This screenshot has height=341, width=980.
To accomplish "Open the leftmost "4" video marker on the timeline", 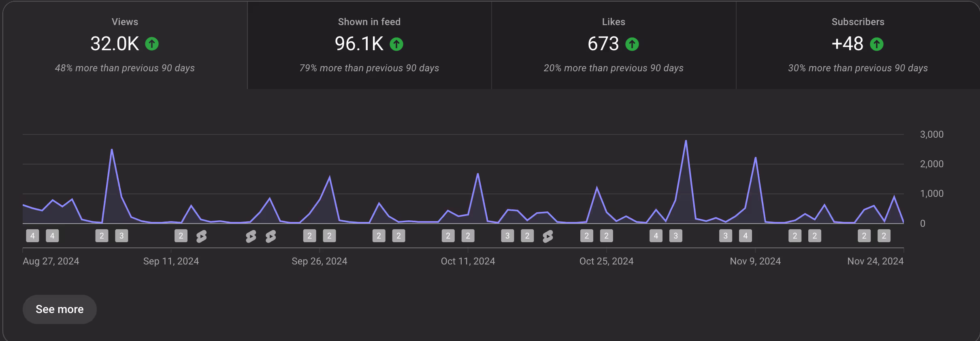I will click(x=32, y=236).
